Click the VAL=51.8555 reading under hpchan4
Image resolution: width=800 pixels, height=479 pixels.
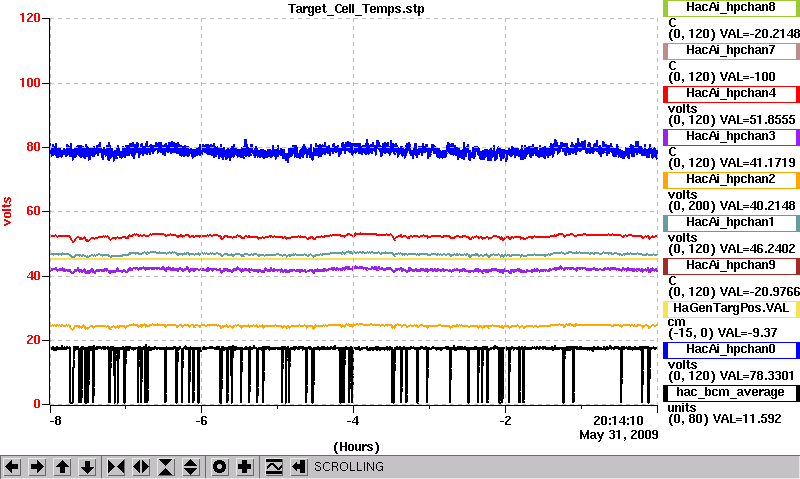pos(757,120)
